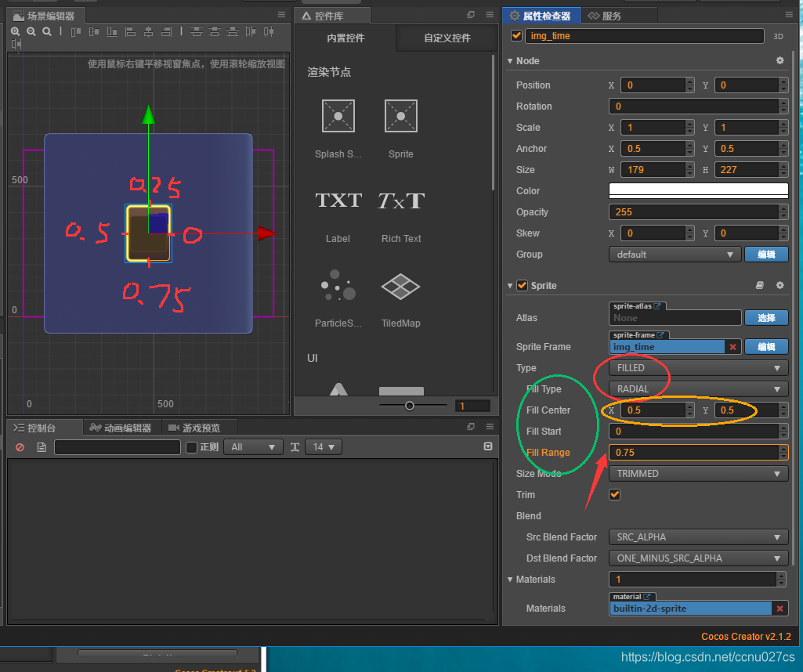The image size is (803, 672).
Task: Click the Group 编辑 button
Action: (766, 255)
